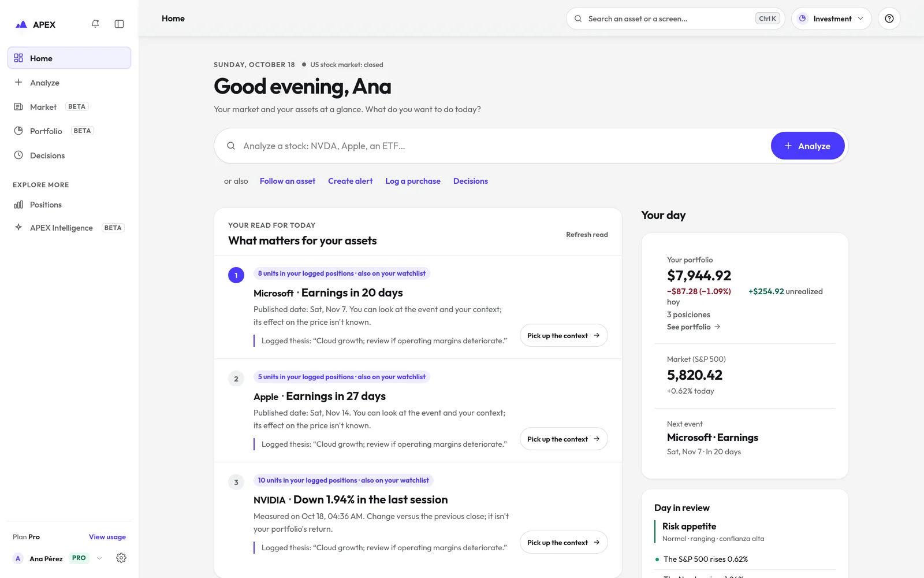Viewport: 924px width, 578px height.
Task: Click the Microsoft · Earnings next event
Action: pos(713,438)
